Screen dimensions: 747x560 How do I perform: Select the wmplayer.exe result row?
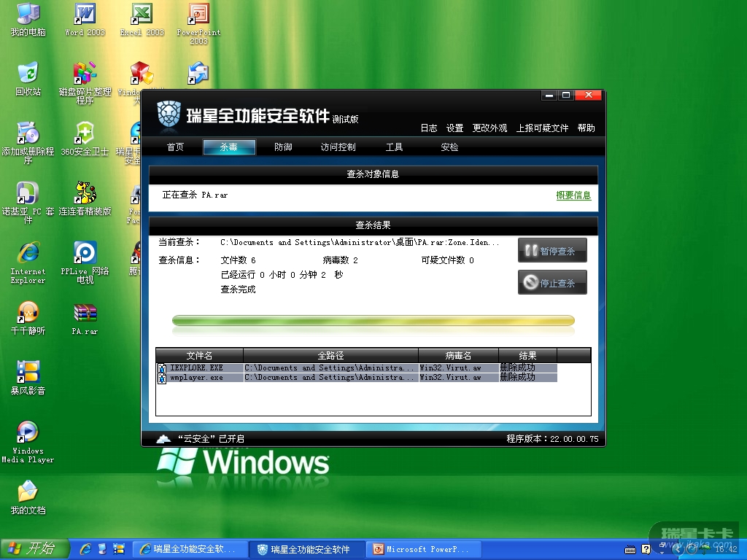coord(357,377)
